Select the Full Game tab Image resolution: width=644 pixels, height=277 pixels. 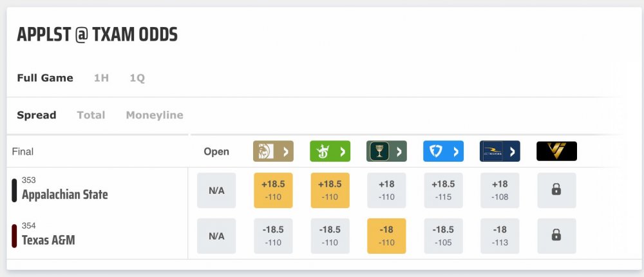pos(45,78)
